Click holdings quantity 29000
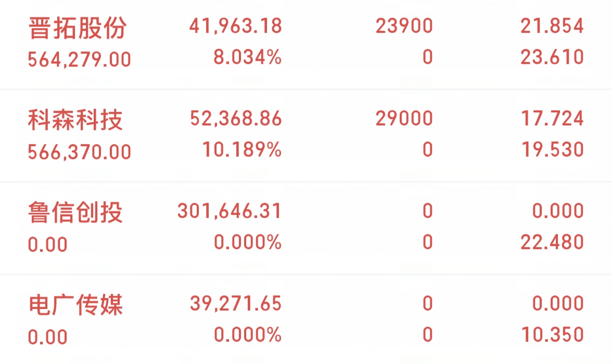 click(404, 119)
